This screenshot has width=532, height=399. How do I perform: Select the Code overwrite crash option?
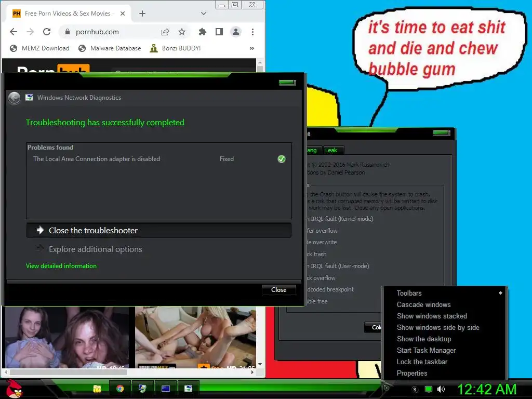322,242
